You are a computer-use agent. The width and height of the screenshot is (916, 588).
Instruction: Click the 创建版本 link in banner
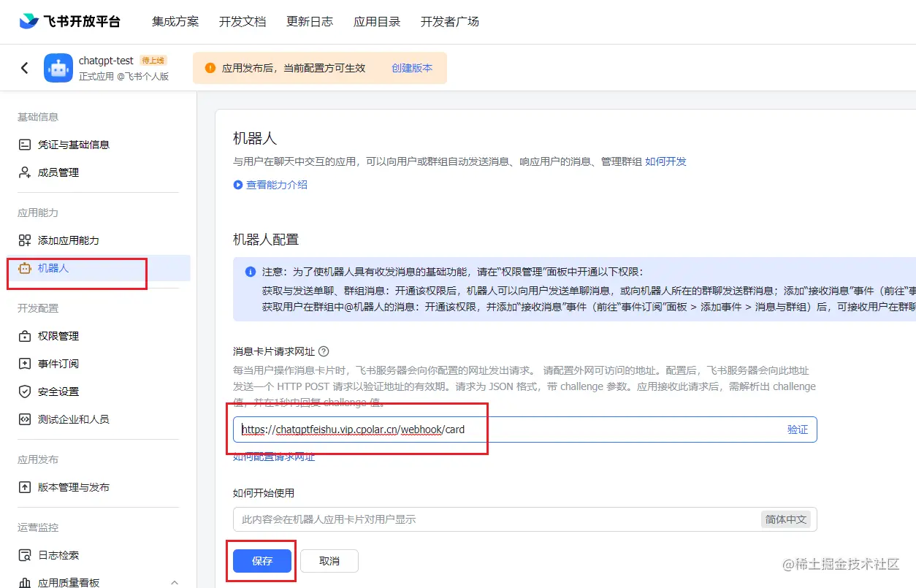[412, 68]
